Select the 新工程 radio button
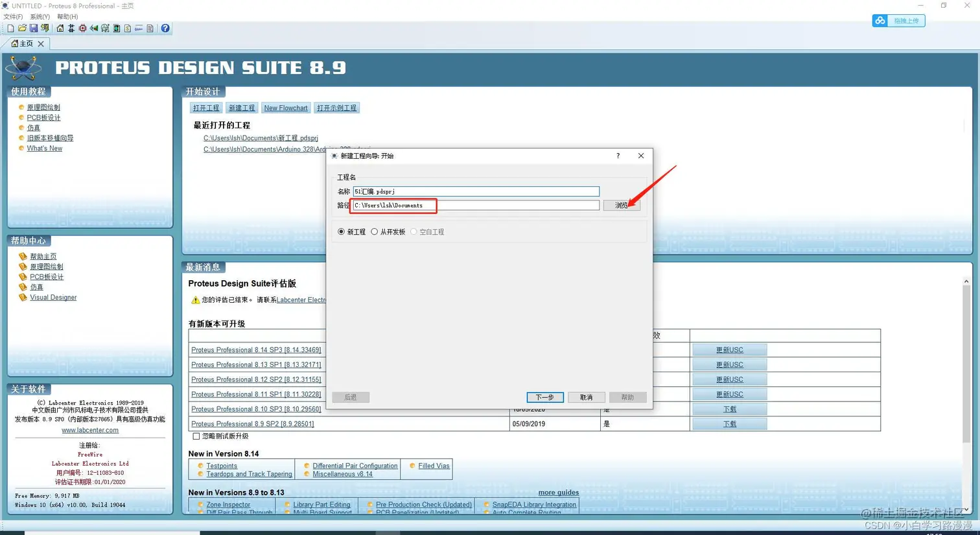Image resolution: width=980 pixels, height=535 pixels. (342, 232)
